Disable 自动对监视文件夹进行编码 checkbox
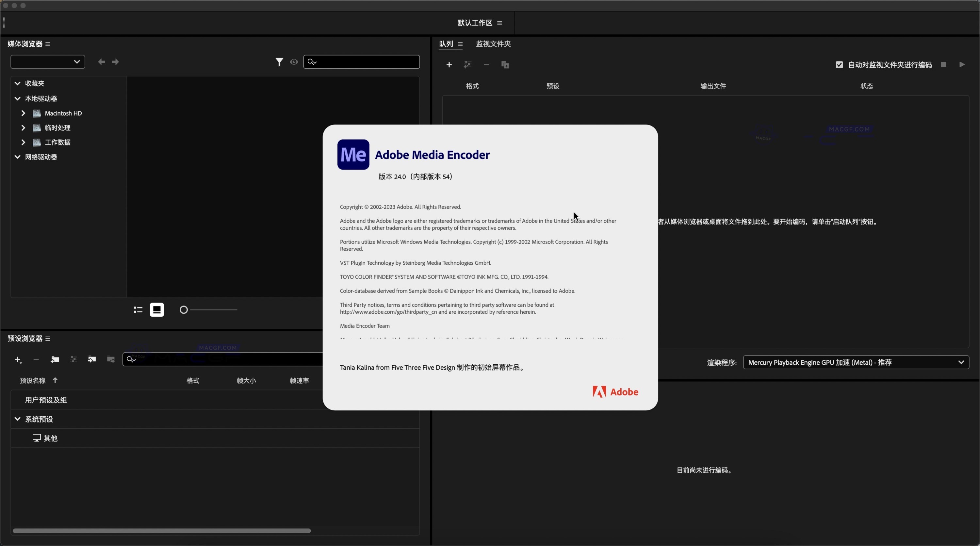980x546 pixels. click(x=839, y=65)
